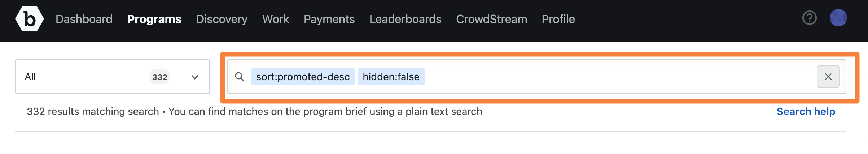This screenshot has height=154, width=868.
Task: Open the Work section
Action: pos(276,19)
